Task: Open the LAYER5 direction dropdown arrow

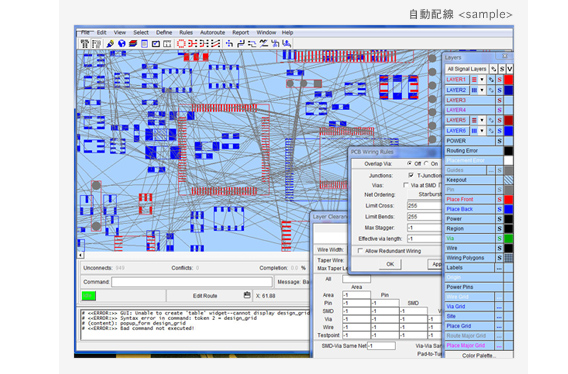Action: (x=482, y=120)
